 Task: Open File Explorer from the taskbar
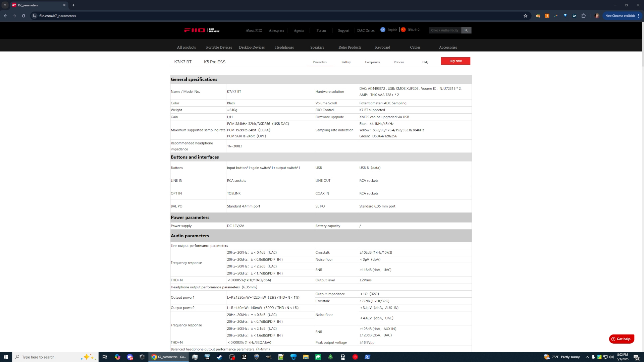pos(306,357)
